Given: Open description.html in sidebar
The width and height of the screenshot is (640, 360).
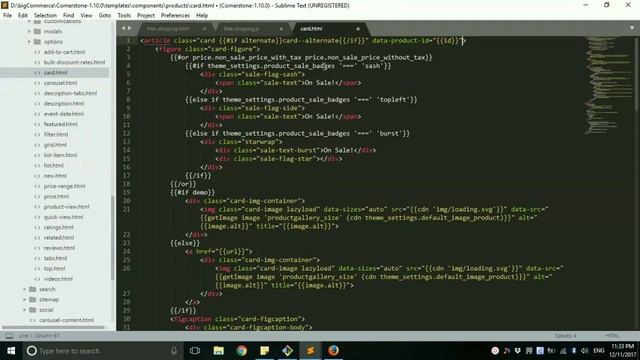Looking at the screenshot, I should click(64, 103).
